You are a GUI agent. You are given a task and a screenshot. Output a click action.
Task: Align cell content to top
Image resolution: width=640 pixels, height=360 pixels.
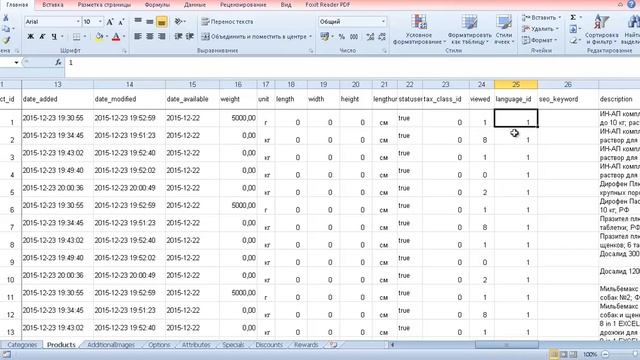coord(138,21)
